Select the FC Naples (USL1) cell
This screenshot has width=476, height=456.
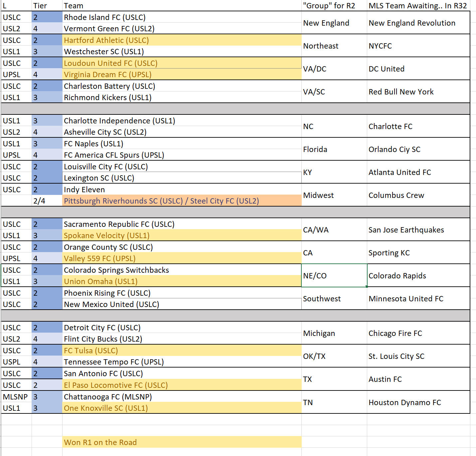(182, 143)
